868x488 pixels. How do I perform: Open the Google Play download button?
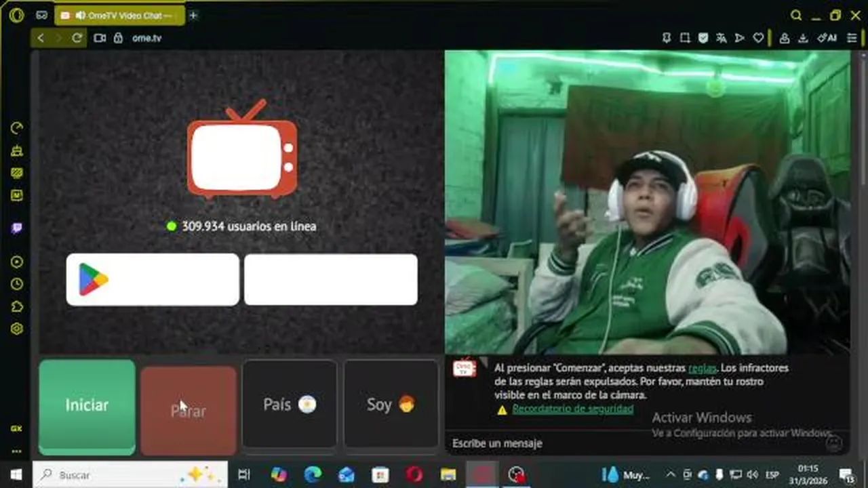pos(153,279)
